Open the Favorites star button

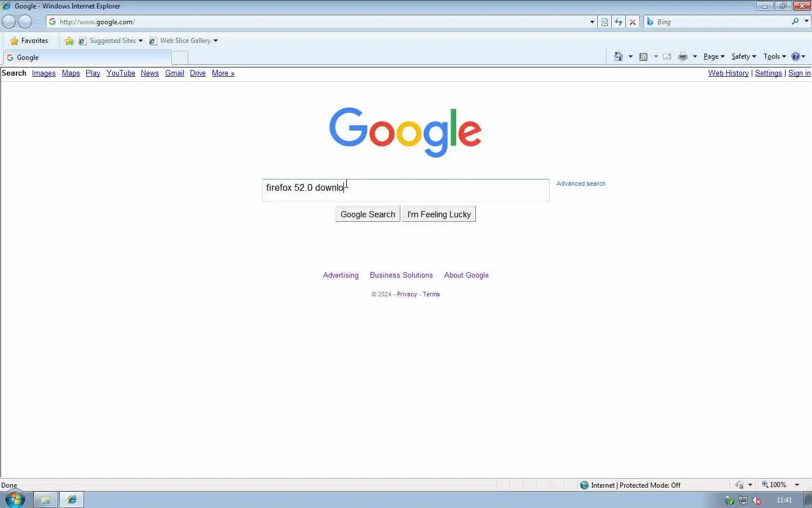tap(29, 41)
